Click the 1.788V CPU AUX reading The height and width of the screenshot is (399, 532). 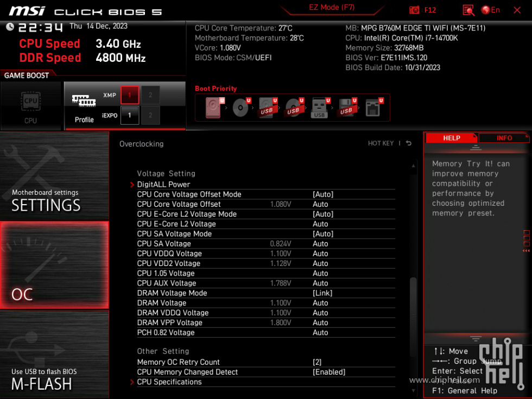pos(280,283)
